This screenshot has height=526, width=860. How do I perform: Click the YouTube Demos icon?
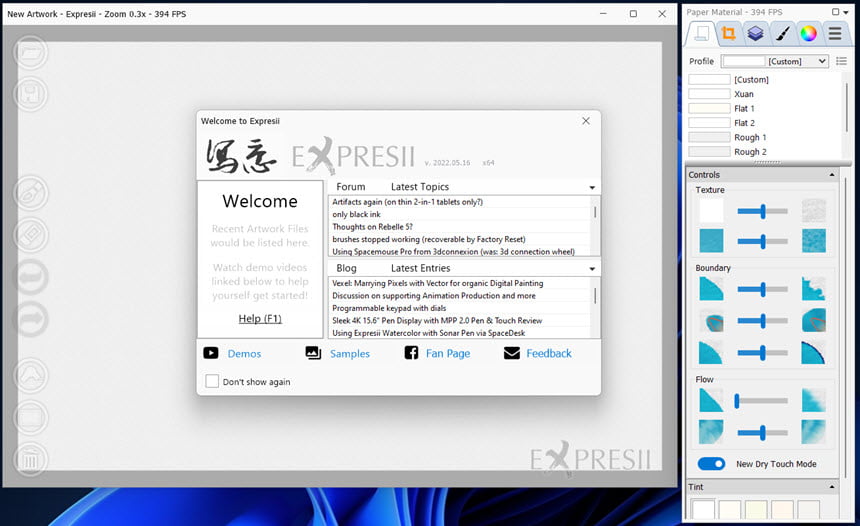tap(211, 353)
